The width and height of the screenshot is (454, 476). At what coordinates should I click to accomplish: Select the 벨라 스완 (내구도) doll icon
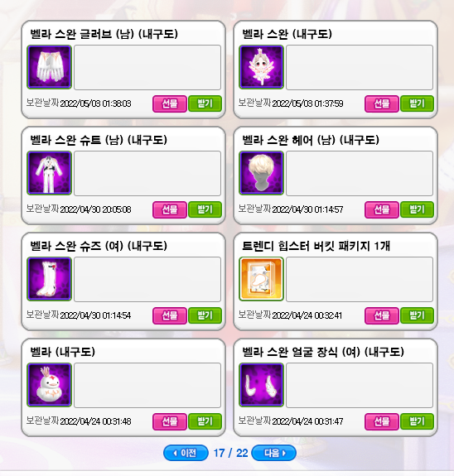(261, 67)
